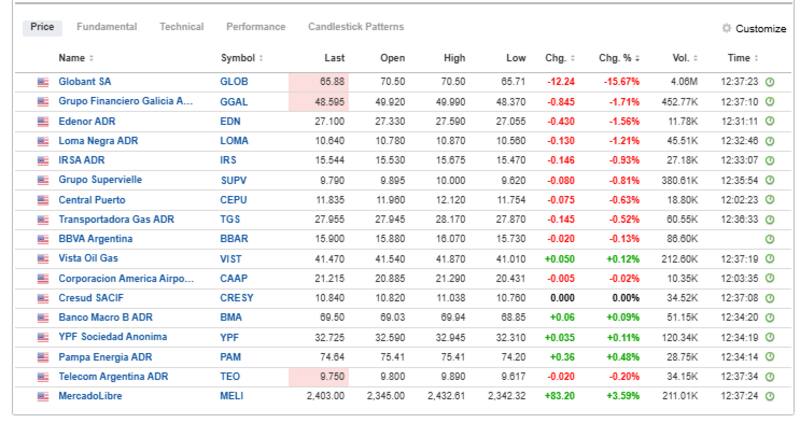The image size is (800, 423).
Task: Click the US flag beside Vista Oil Gas
Action: coord(43,259)
